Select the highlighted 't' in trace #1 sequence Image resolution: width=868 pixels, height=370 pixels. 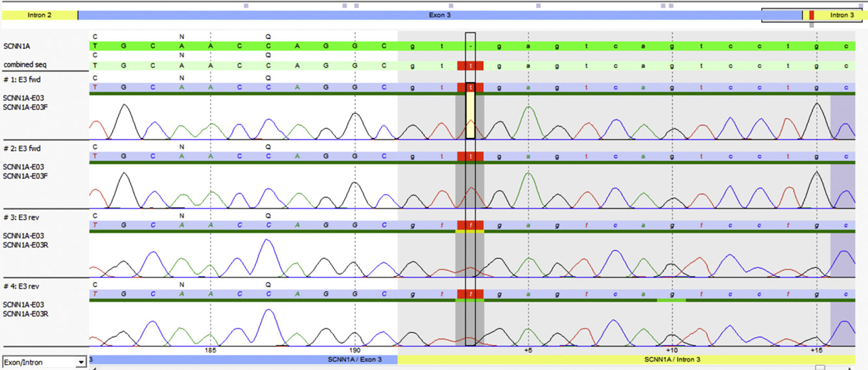click(x=470, y=87)
